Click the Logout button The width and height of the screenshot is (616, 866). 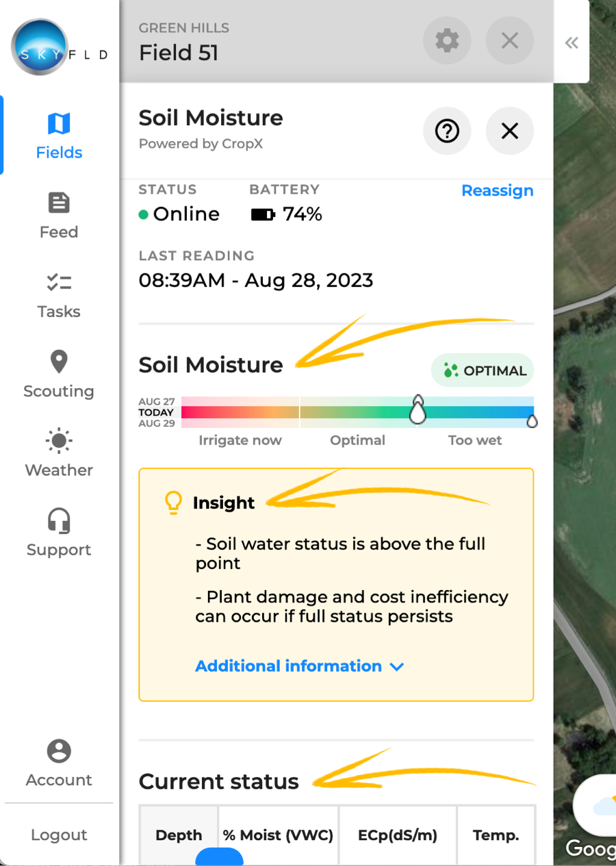point(58,835)
